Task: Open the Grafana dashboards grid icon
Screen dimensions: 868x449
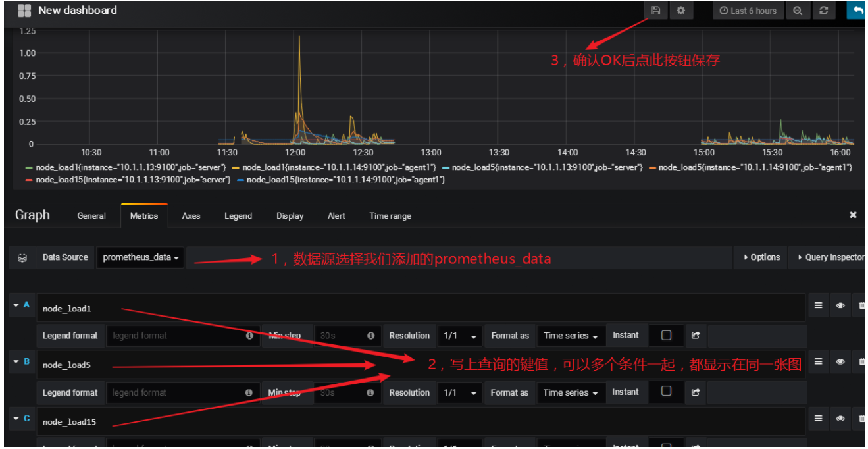Action: 24,11
